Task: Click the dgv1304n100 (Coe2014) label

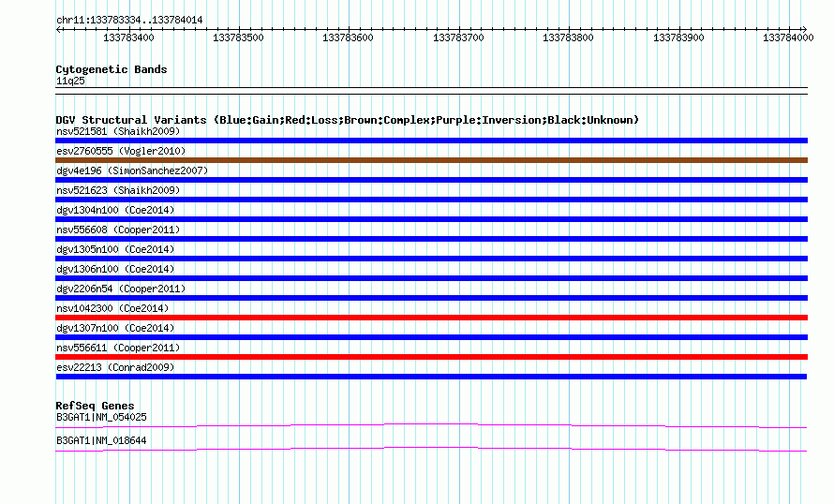Action: click(x=115, y=210)
